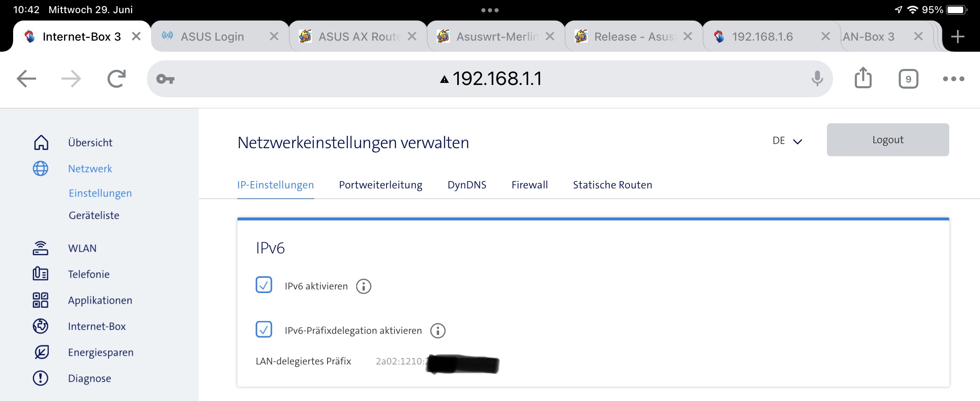Tap the 192.168.1.1 address bar
Viewport: 980px width, 401px height.
click(x=497, y=79)
